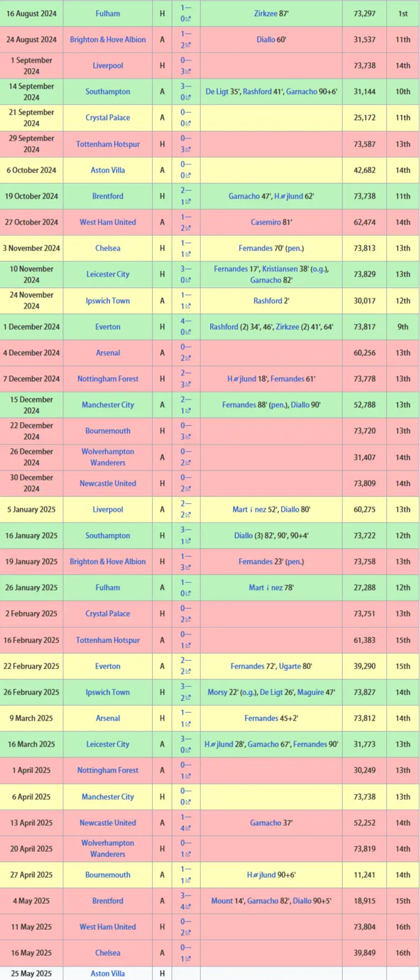Open Liverpool link in 1 September 2024 row
Viewport: 420px width, 980px height.
point(108,66)
